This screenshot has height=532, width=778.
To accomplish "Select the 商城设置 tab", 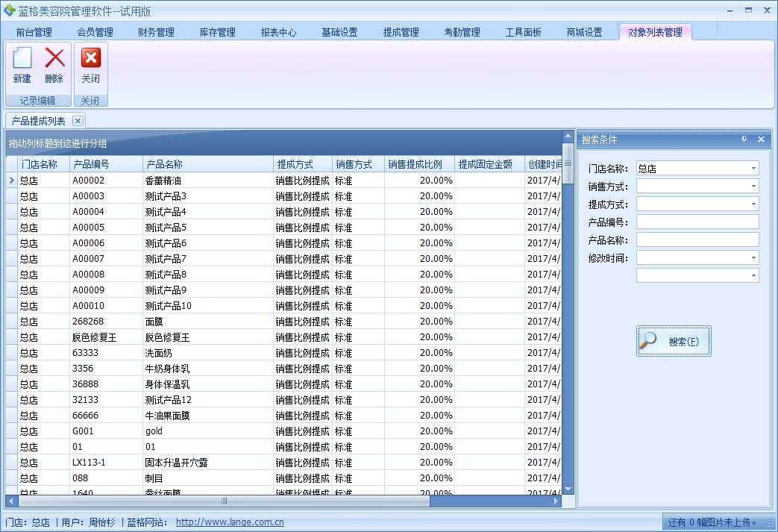I will [584, 32].
